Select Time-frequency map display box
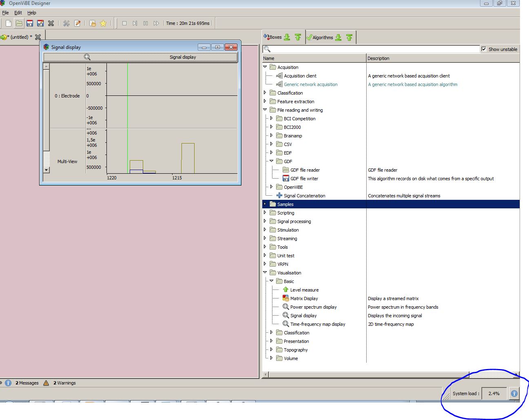The image size is (529, 420). 317,324
